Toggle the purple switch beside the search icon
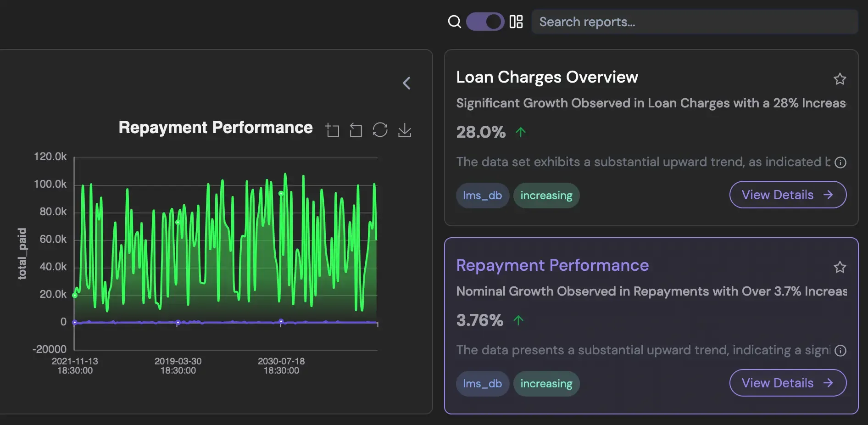The height and width of the screenshot is (425, 868). click(x=485, y=21)
